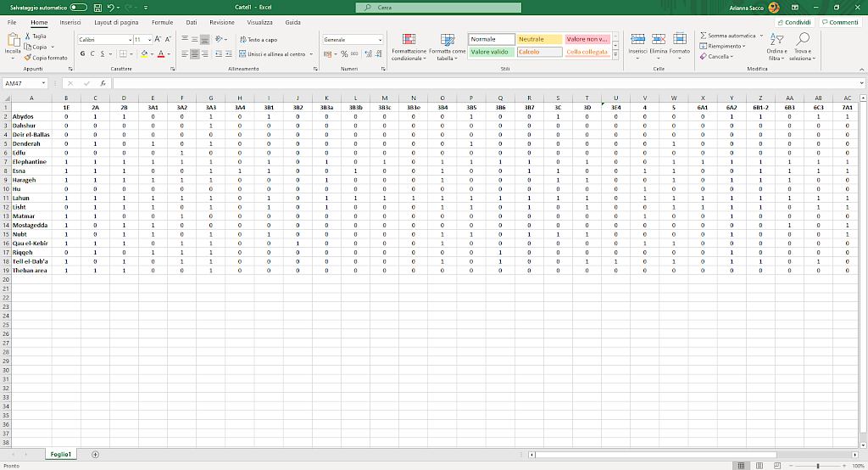Align text to the top
868x470 pixels.
pos(185,39)
